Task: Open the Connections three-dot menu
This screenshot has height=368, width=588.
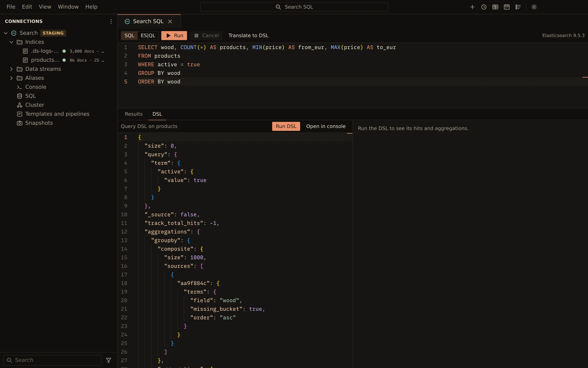Action: (x=111, y=21)
